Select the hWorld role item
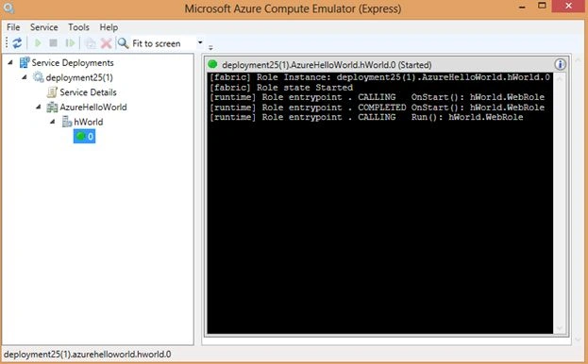The width and height of the screenshot is (588, 364). point(88,122)
